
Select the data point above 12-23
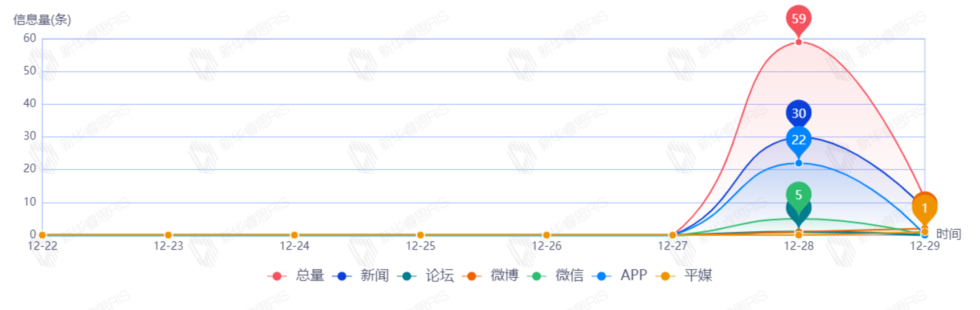(x=168, y=235)
